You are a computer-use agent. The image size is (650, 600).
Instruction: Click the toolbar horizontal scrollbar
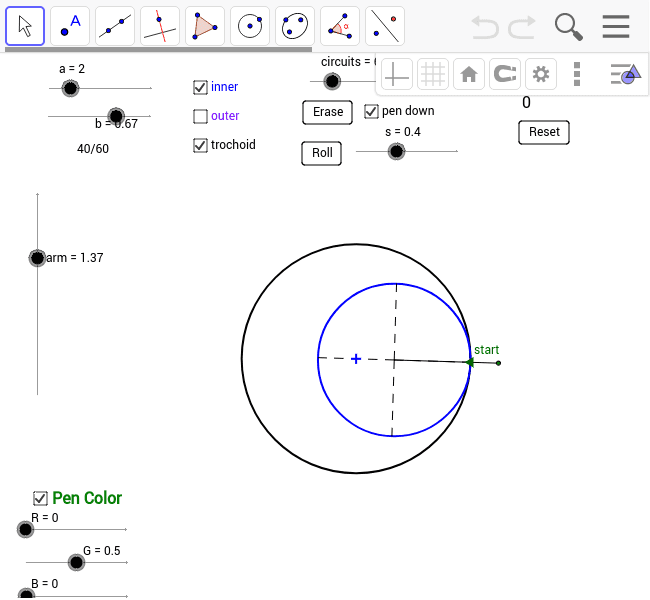point(158,49)
